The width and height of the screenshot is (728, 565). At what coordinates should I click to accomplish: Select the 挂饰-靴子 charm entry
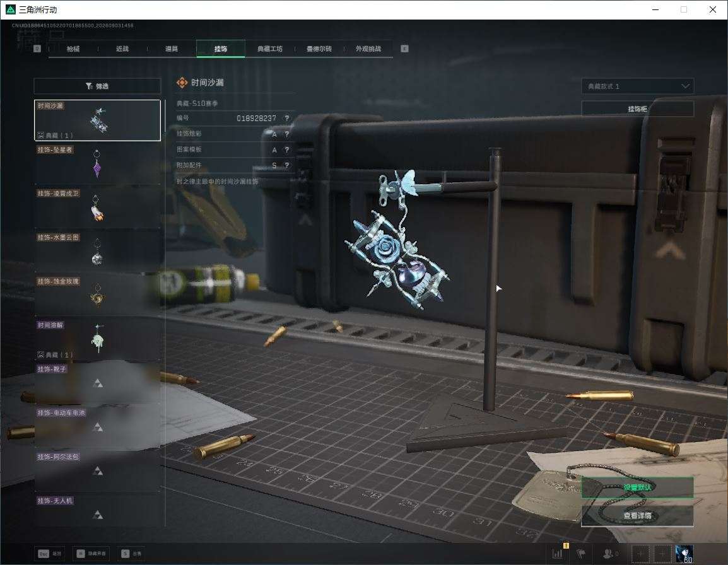tap(98, 383)
